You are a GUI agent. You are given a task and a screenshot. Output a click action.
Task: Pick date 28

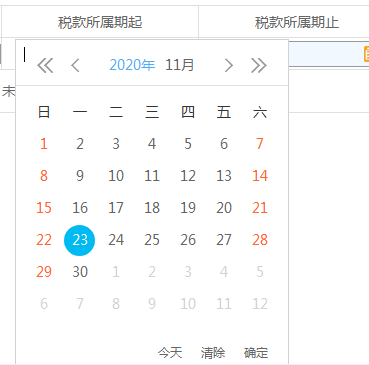pos(260,240)
